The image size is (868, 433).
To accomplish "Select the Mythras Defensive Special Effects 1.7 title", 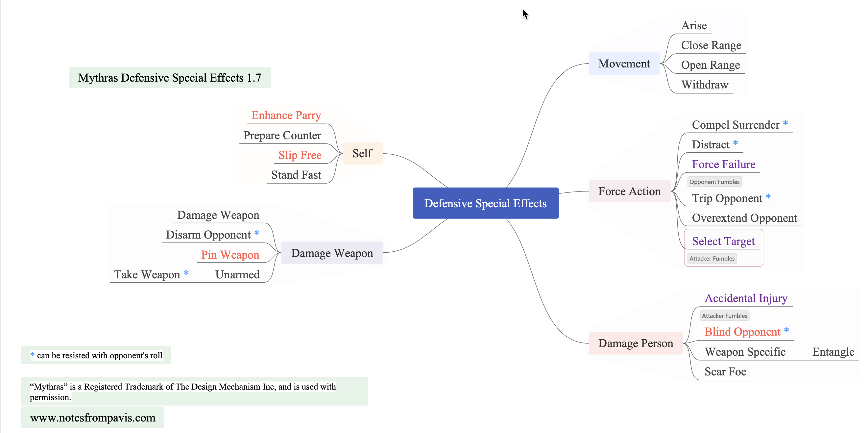I will click(x=169, y=78).
